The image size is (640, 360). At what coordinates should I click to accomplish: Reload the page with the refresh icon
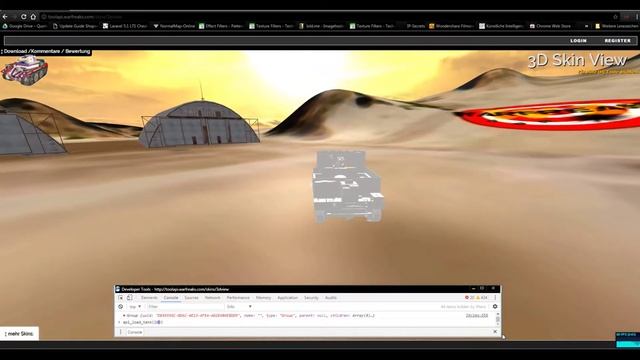coord(24,17)
